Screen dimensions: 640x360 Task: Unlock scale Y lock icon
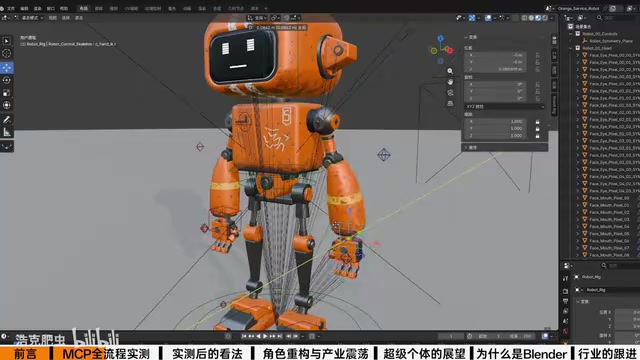[538, 129]
